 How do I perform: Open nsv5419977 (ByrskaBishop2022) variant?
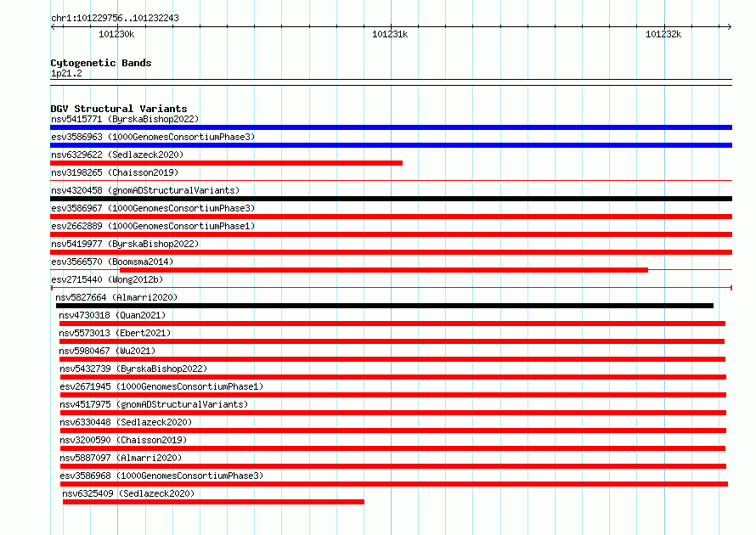pos(125,244)
